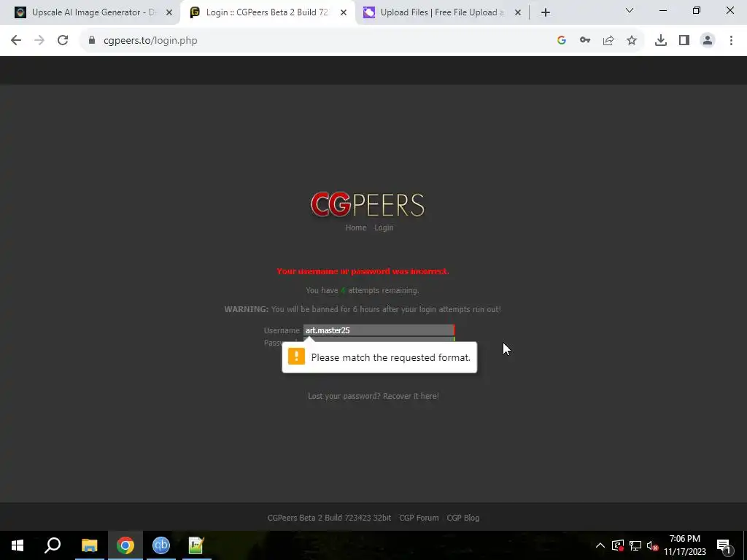
Task: Click the disabled forward navigation arrow
Action: [39, 41]
